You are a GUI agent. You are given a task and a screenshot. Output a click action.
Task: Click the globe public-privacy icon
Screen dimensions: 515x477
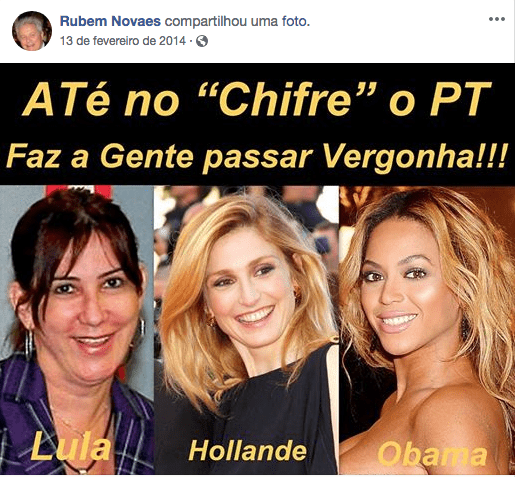202,41
